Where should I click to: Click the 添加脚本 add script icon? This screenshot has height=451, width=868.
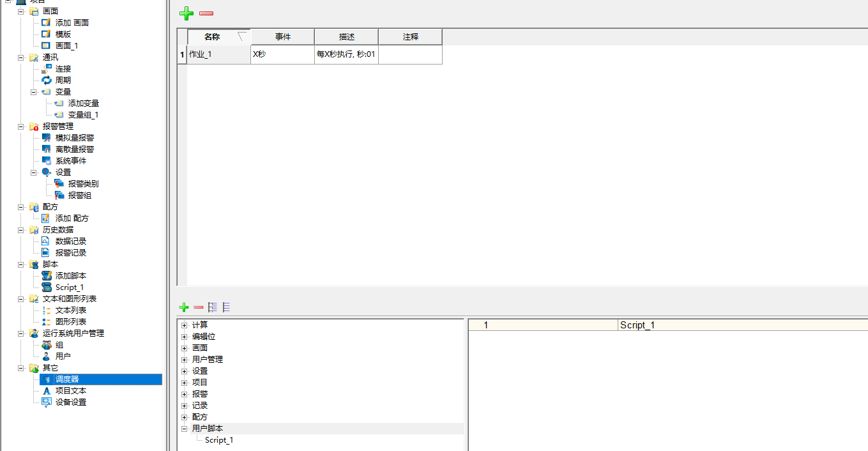(x=46, y=275)
